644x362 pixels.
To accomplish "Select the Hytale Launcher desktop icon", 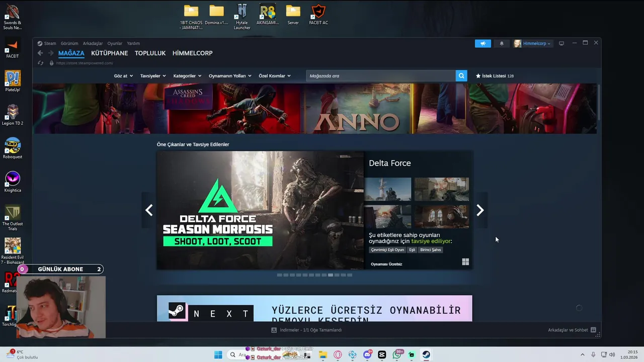I will pos(242,17).
